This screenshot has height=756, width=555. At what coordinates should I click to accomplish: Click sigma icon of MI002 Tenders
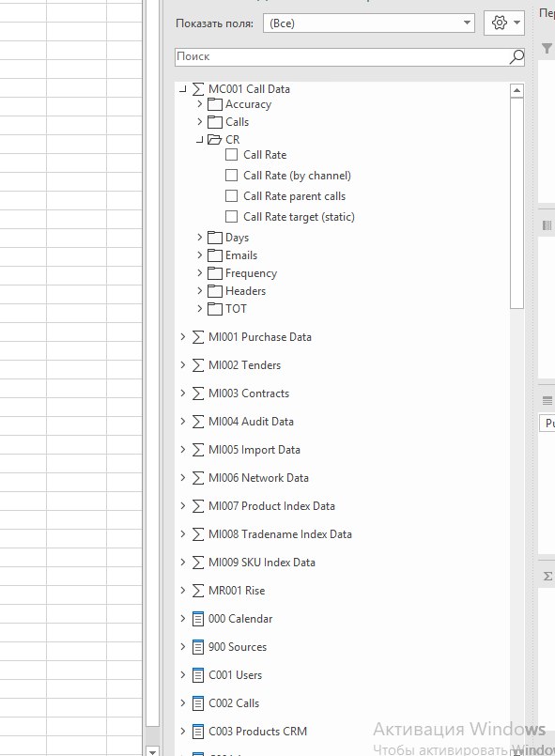198,365
